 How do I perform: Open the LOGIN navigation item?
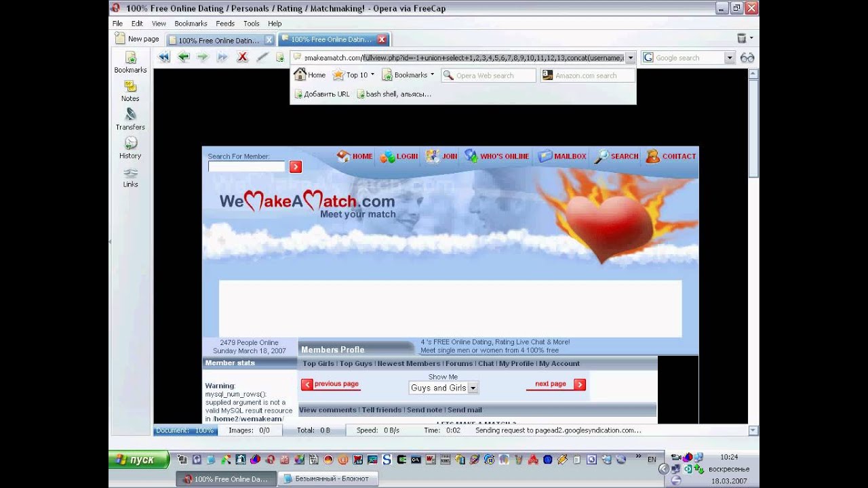[x=399, y=157]
